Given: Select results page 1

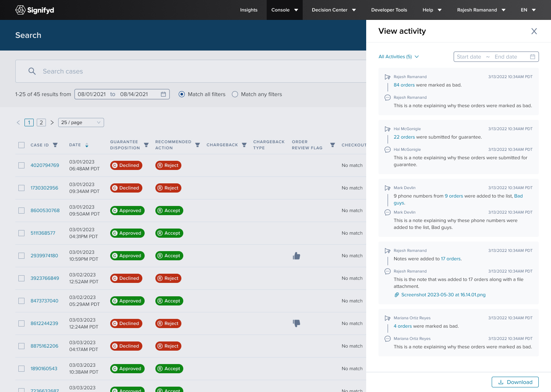Looking at the screenshot, I should (x=29, y=122).
